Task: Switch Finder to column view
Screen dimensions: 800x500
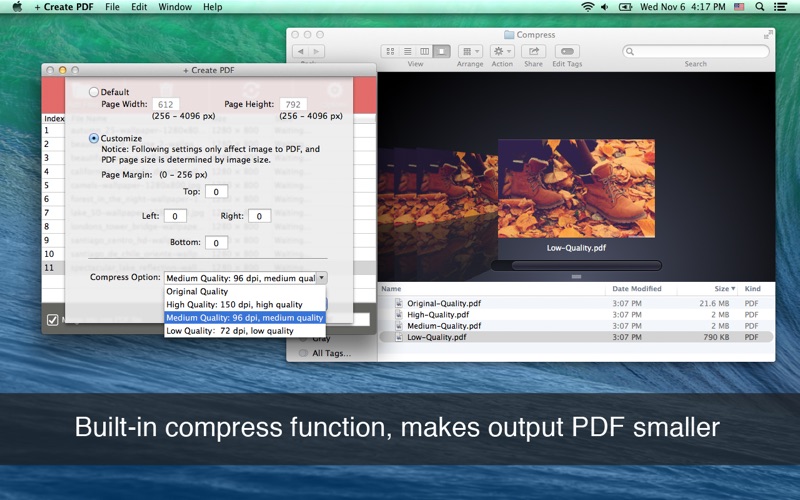Action: pos(424,51)
